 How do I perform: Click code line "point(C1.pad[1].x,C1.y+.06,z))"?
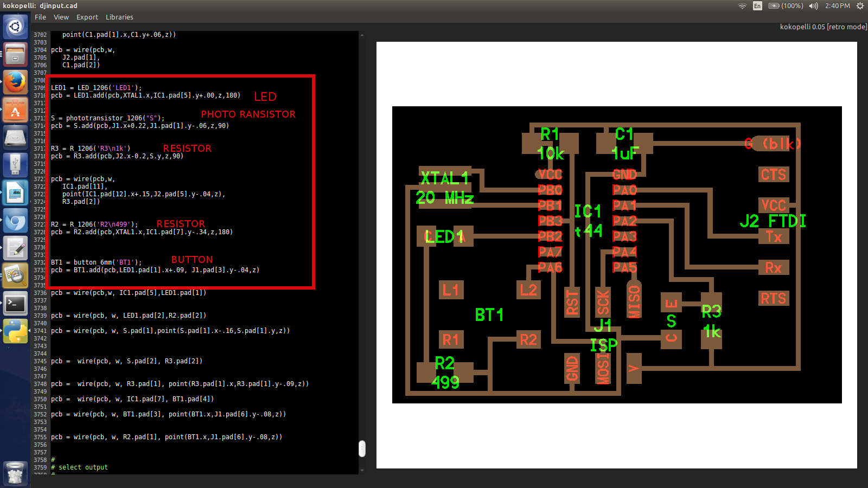[x=119, y=35]
